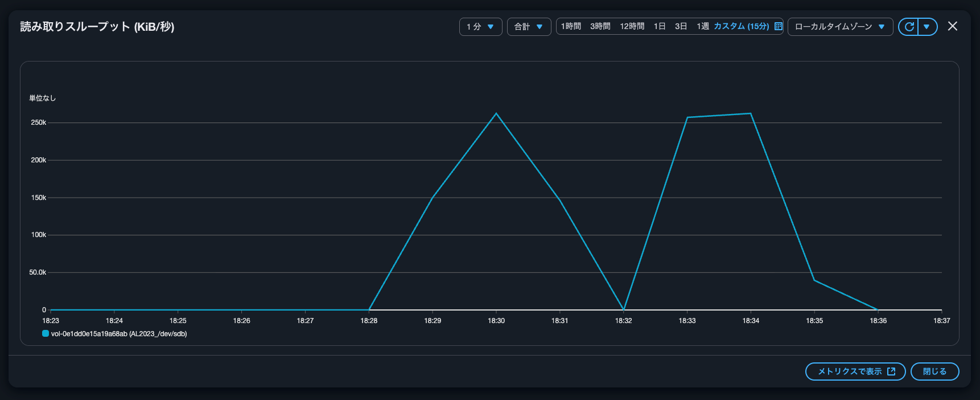Screen dimensions: 980x400
Task: Click the data point at 18:34 peak
Action: tap(751, 113)
